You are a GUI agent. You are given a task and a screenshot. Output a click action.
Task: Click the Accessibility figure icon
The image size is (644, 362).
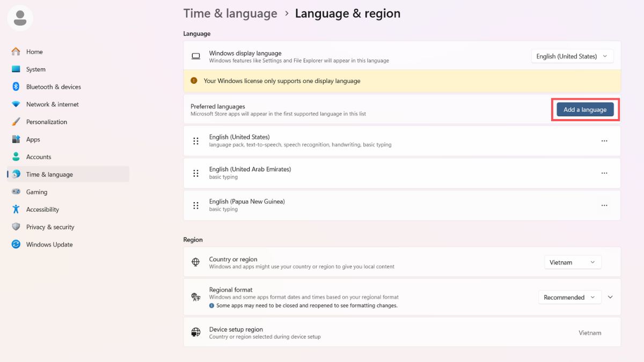(x=16, y=209)
